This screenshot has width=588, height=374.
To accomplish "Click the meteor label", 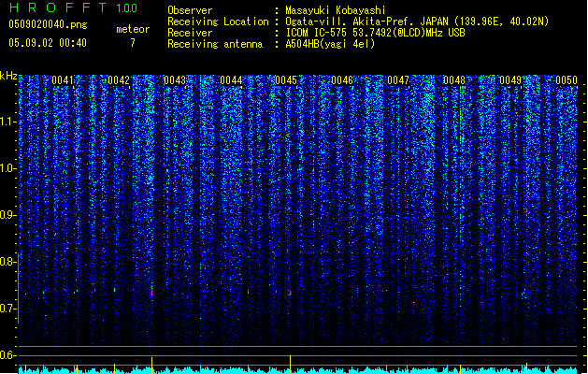I will pos(133,29).
